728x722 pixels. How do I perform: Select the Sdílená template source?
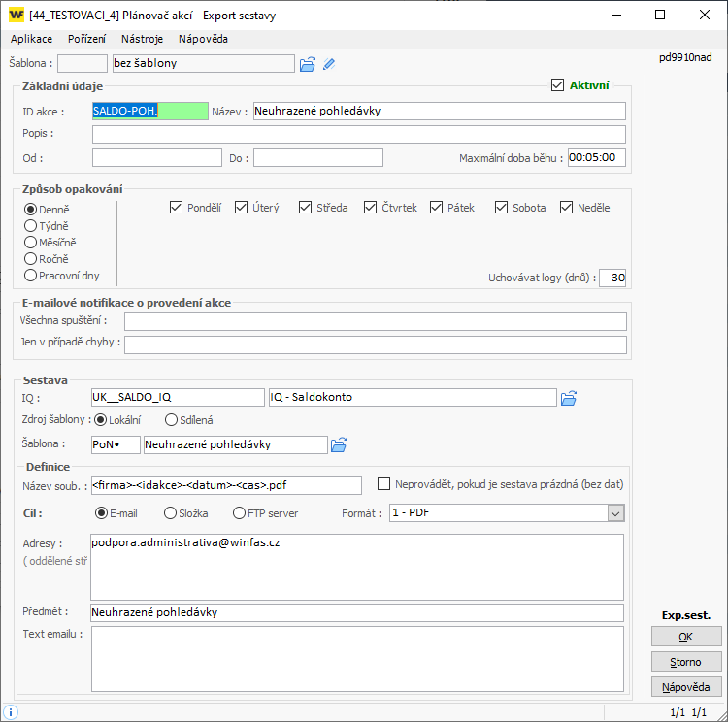coord(172,420)
